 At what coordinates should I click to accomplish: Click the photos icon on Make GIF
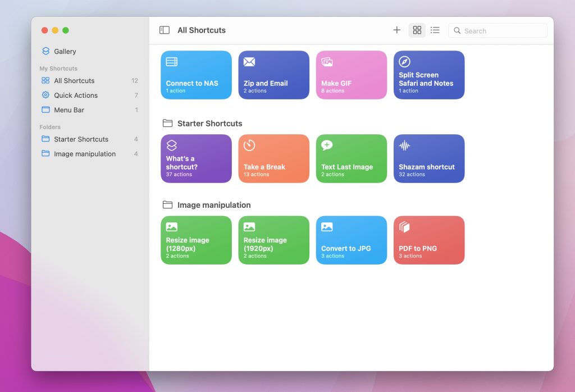(327, 62)
